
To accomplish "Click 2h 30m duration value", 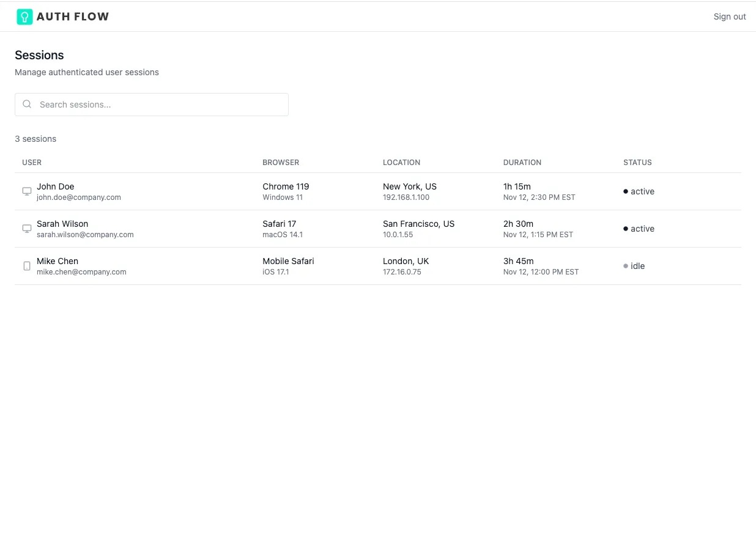I will [518, 224].
